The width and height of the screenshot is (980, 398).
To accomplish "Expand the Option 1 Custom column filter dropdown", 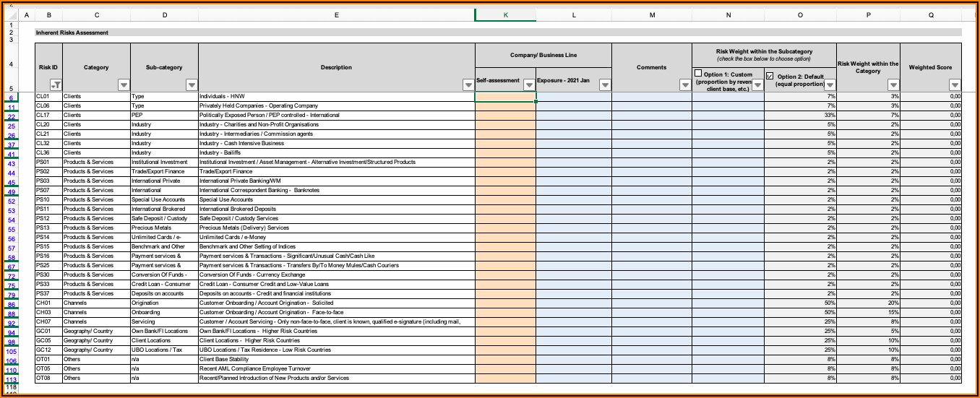I will click(x=757, y=85).
